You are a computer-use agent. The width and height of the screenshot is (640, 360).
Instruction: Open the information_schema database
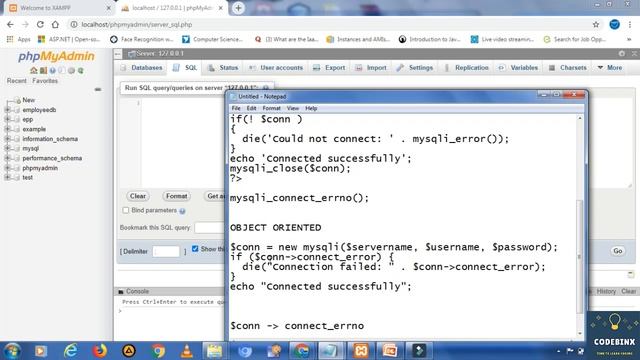(x=50, y=139)
